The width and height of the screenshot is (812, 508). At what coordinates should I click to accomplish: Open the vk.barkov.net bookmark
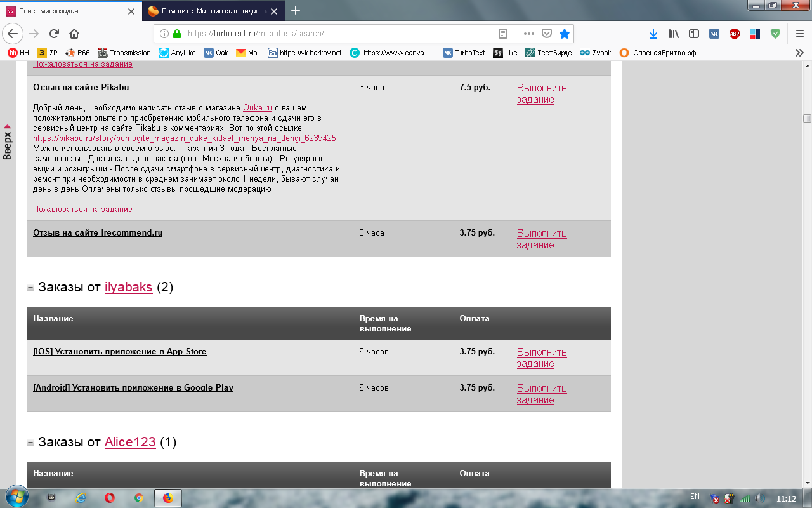pos(304,53)
